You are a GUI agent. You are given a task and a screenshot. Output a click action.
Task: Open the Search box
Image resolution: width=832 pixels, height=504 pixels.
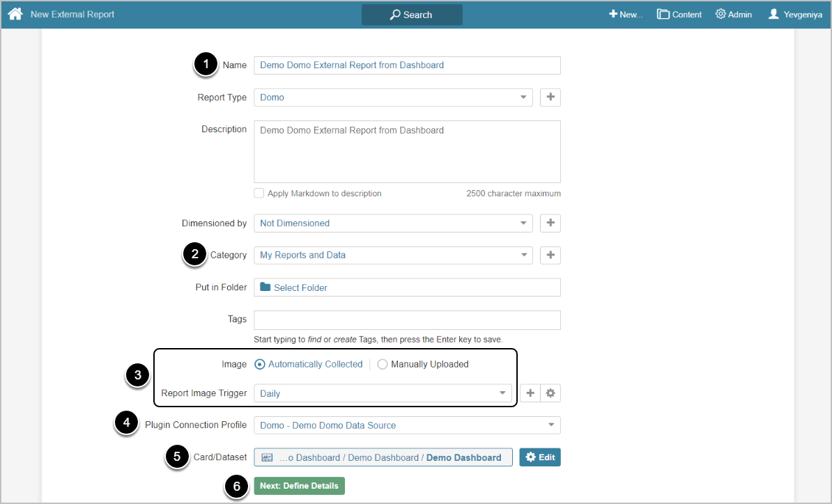click(x=412, y=15)
